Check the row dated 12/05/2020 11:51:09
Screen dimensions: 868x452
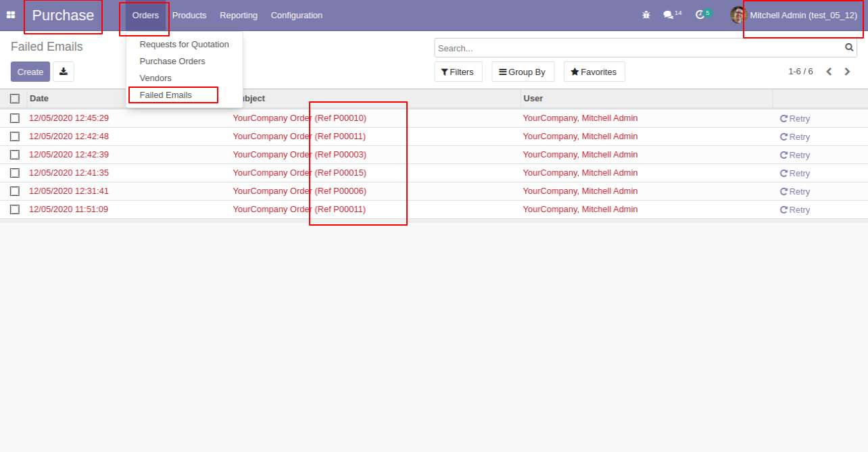coord(15,209)
